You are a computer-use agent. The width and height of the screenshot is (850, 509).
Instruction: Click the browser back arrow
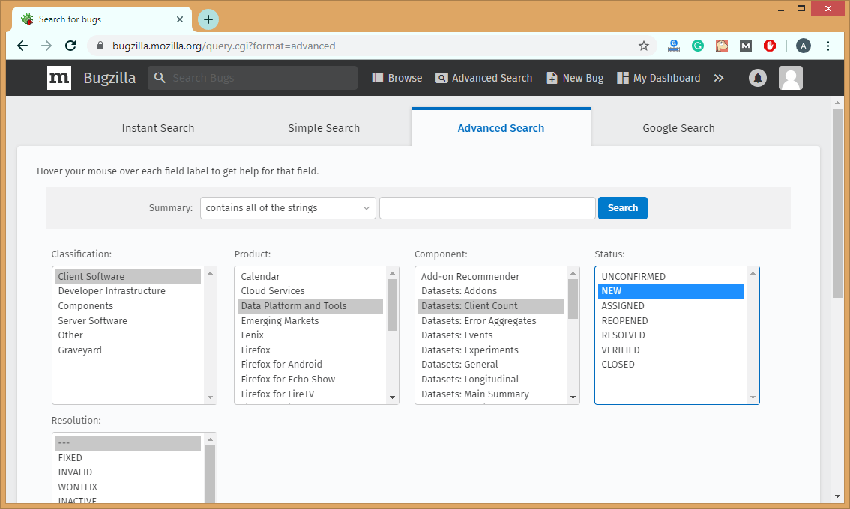[22, 46]
